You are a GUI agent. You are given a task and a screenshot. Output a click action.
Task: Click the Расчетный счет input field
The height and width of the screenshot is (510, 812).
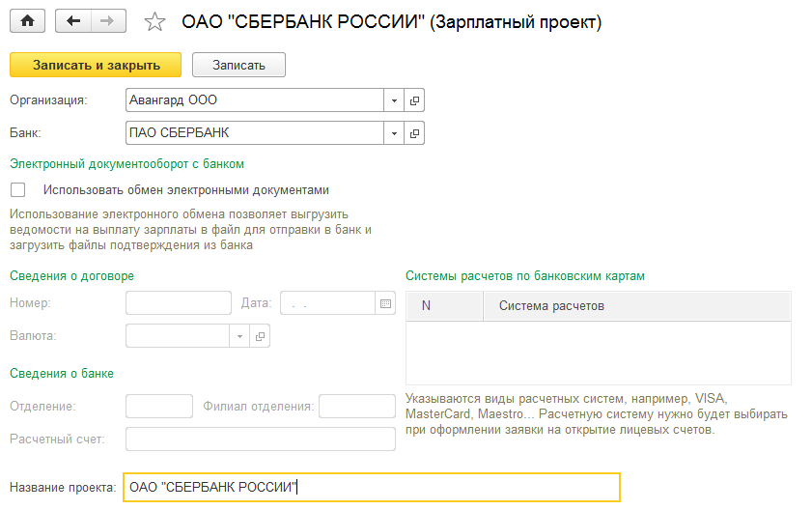261,439
